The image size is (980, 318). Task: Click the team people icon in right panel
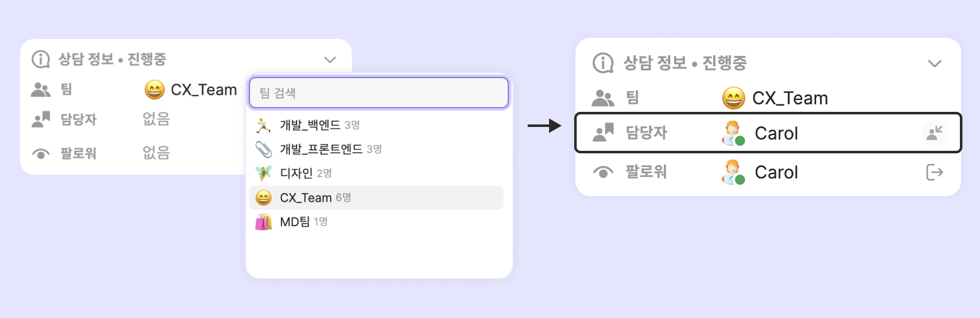[603, 98]
